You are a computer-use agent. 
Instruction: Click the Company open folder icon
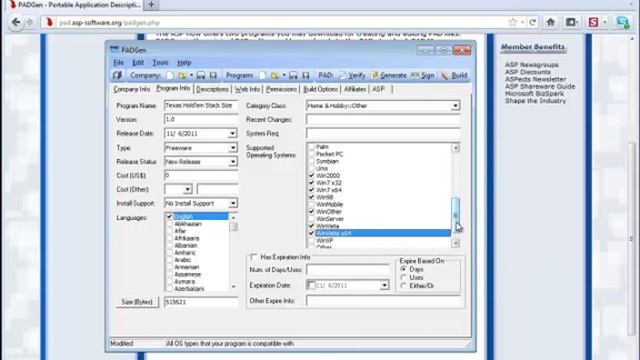pos(182,76)
